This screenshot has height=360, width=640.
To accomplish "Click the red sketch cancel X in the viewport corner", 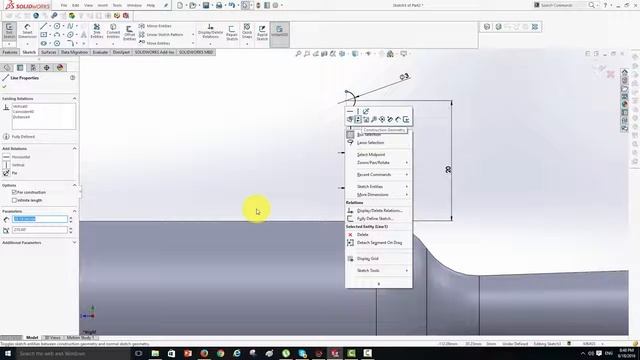I will 611,74.
